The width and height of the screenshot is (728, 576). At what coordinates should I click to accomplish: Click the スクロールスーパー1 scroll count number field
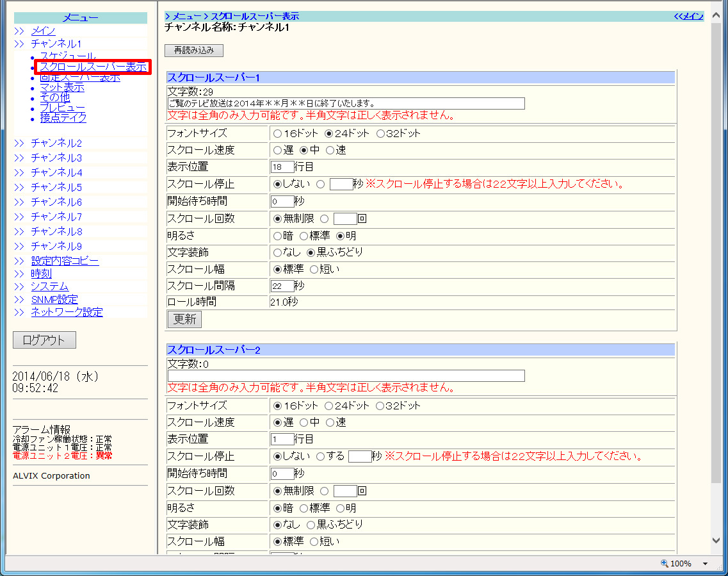(345, 218)
